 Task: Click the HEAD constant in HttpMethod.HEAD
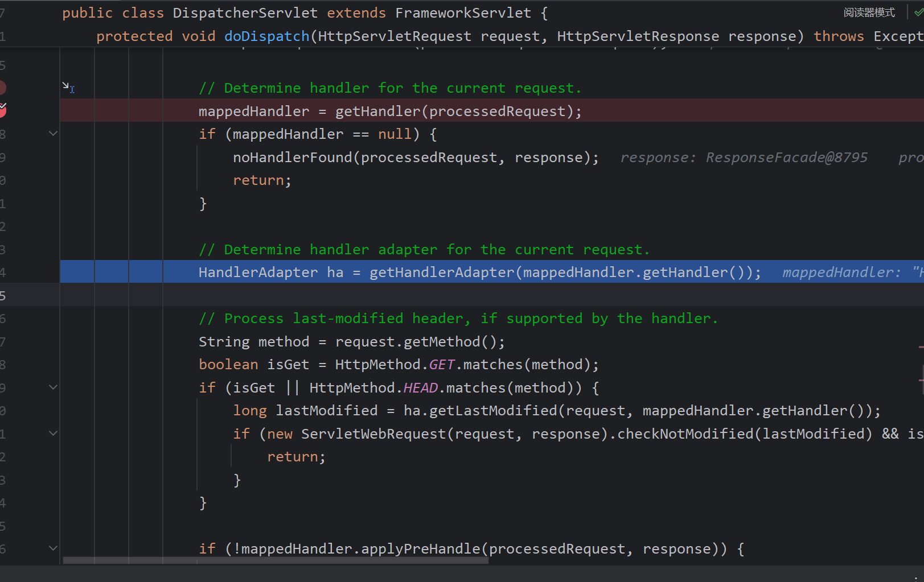(x=421, y=388)
